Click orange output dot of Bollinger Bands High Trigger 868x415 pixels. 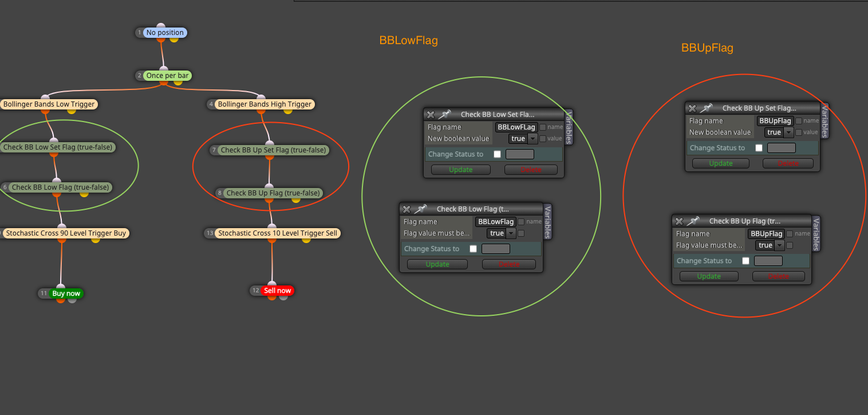coord(262,111)
